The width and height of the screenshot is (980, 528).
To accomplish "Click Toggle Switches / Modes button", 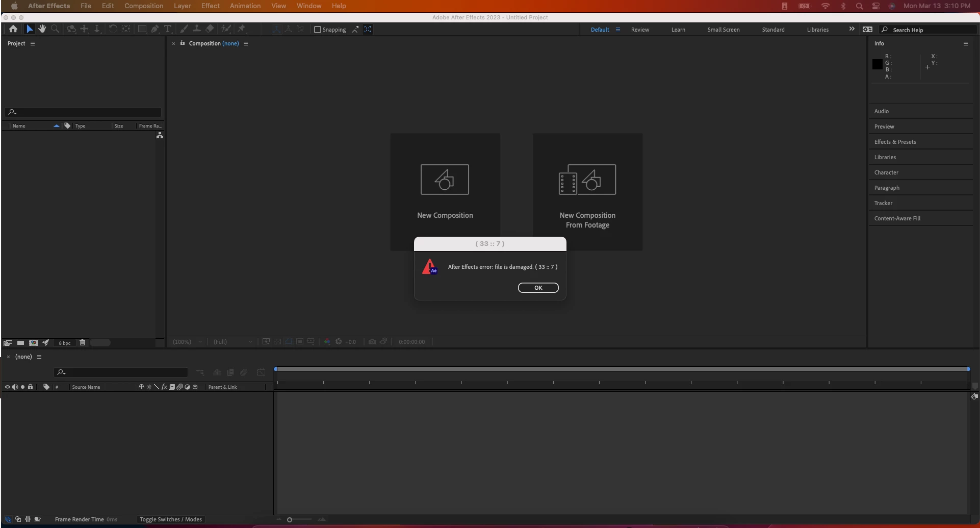I will (171, 519).
